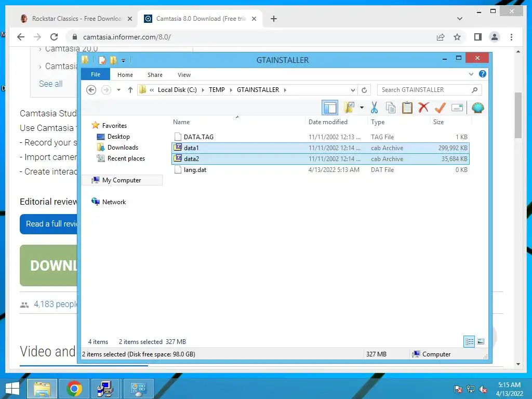Open Chrome tab search dropdown
The height and width of the screenshot is (399, 532).
[x=459, y=19]
